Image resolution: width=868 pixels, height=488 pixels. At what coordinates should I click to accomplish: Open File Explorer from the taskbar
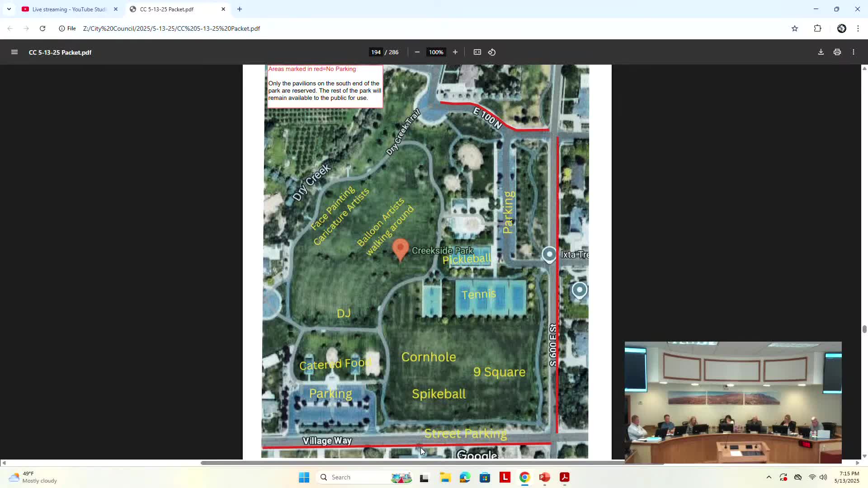[x=445, y=477]
